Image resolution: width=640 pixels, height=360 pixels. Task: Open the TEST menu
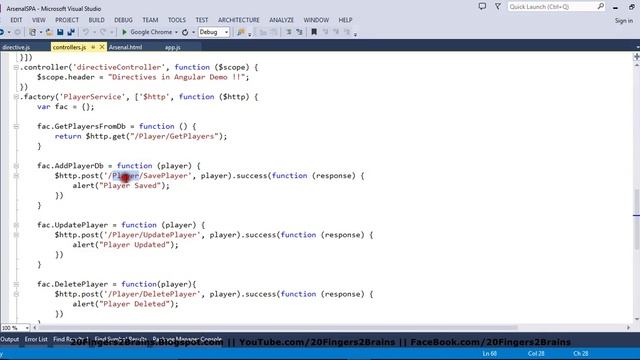click(202, 20)
